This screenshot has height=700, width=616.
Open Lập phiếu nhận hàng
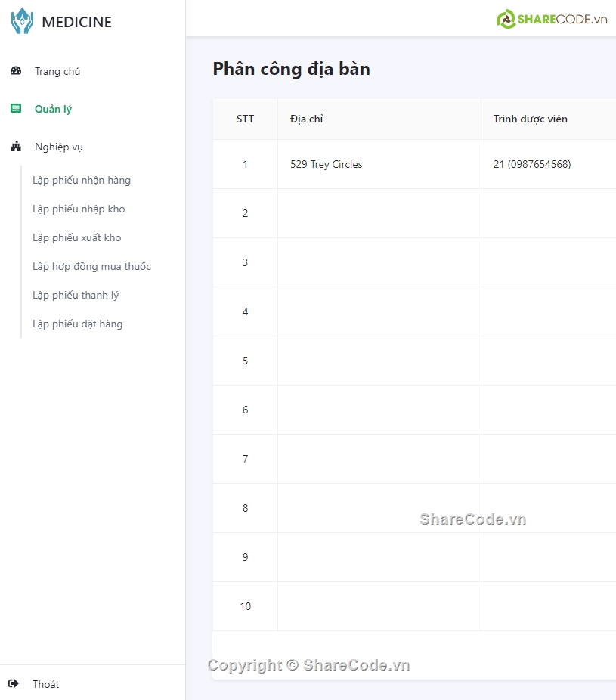82,181
